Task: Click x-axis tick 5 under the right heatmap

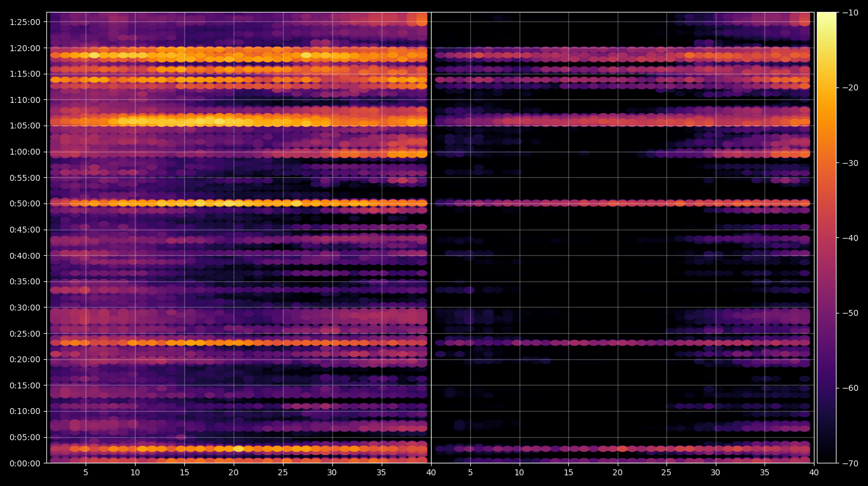Action: [x=470, y=473]
